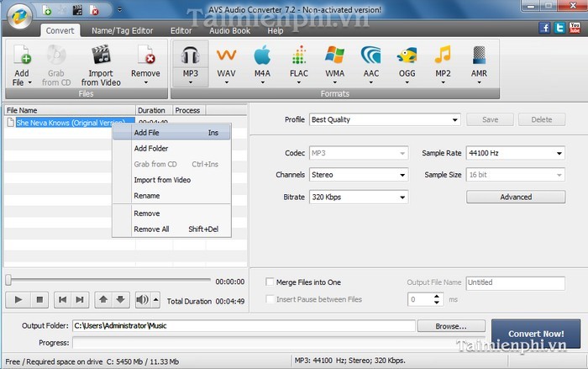
Task: Choose Import from Video in context menu
Action: tap(171, 180)
